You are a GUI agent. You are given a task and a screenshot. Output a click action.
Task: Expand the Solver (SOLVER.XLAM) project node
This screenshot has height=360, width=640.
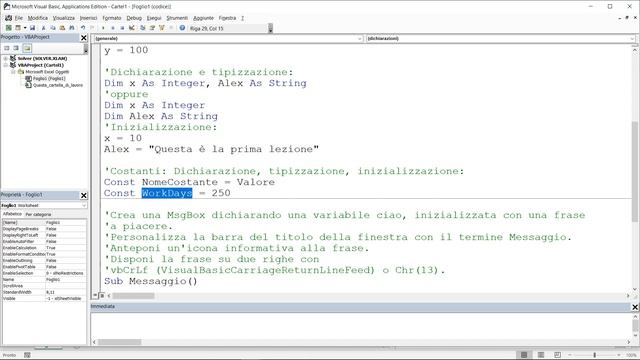5,58
